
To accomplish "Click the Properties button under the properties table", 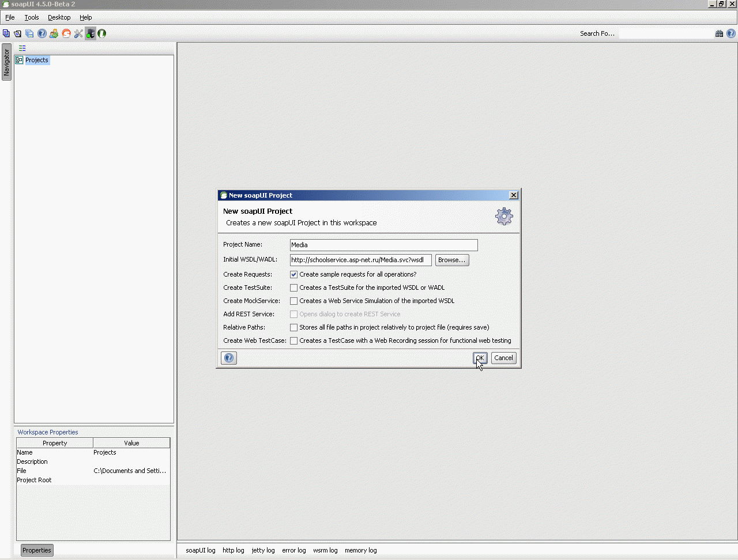I will (x=37, y=550).
